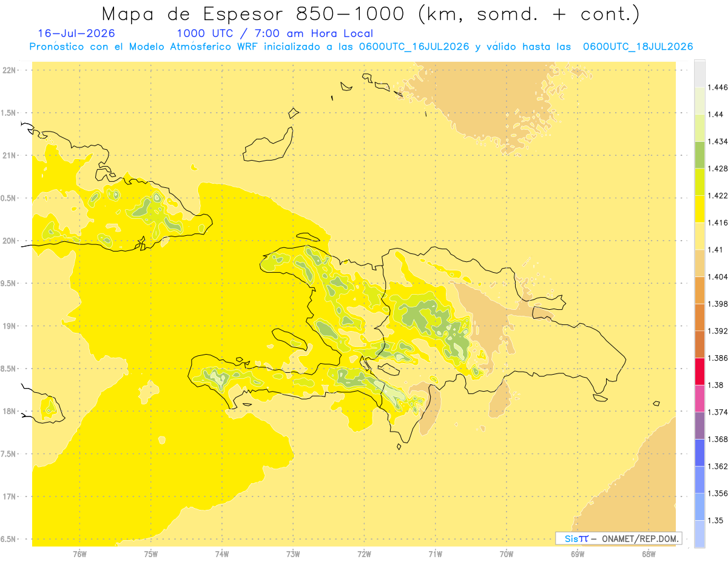Click the '1000 UTC / 7:00 am Hora Local' text

tap(275, 33)
